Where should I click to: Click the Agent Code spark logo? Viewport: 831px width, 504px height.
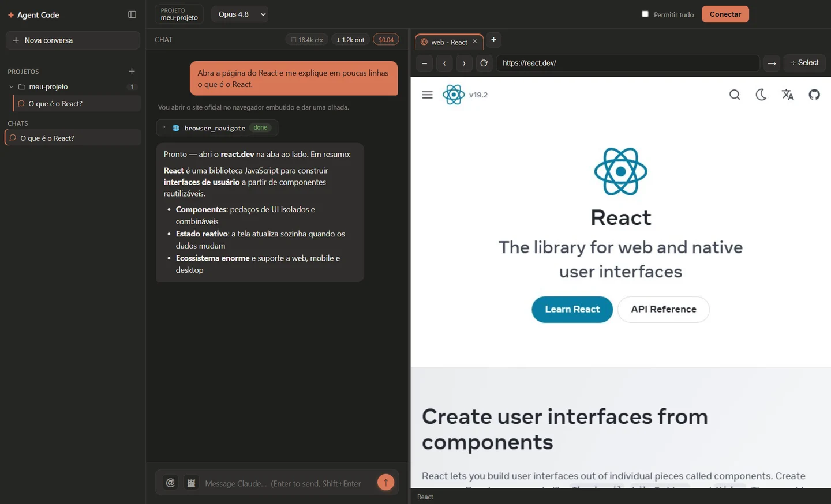tap(10, 15)
